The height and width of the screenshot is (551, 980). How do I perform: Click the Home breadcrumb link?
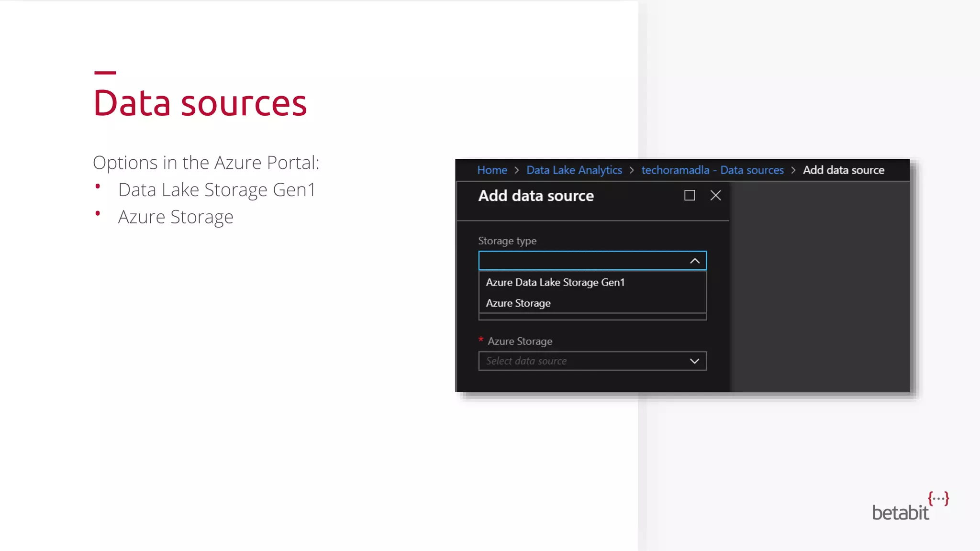pyautogui.click(x=492, y=170)
